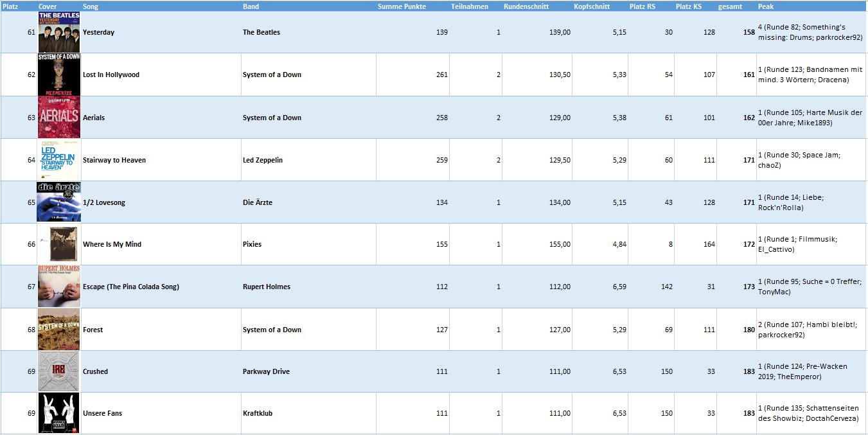Click the Led Zeppelin Stairway to Heaven cover

pos(59,159)
